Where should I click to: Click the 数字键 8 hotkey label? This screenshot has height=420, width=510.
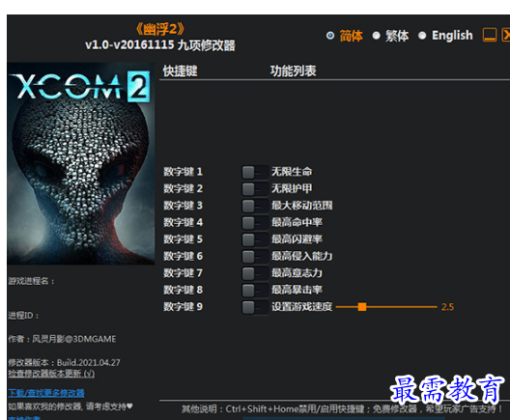[x=184, y=290]
